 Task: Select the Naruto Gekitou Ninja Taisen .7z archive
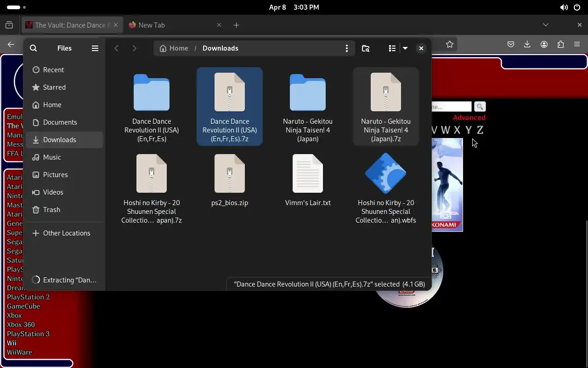point(386,107)
